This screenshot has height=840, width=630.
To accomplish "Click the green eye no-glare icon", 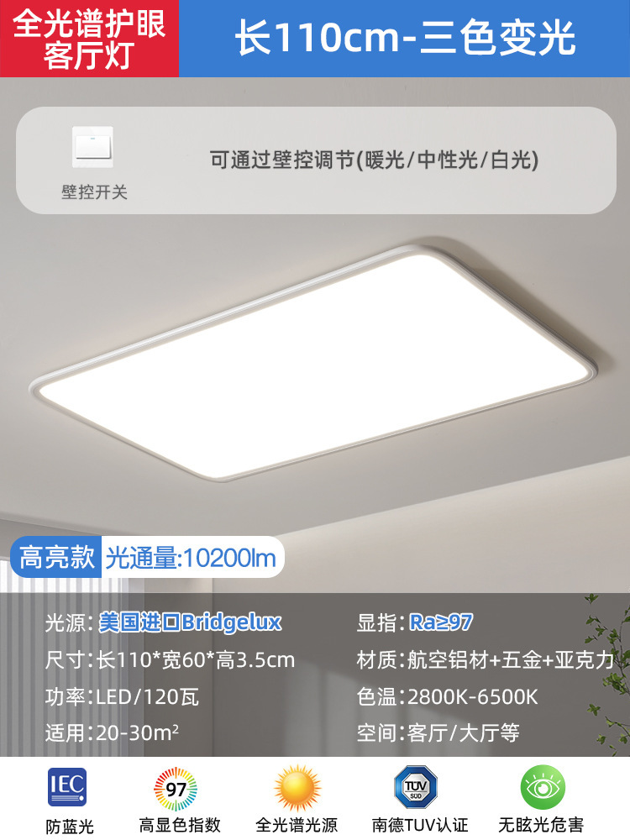I will pos(543,788).
